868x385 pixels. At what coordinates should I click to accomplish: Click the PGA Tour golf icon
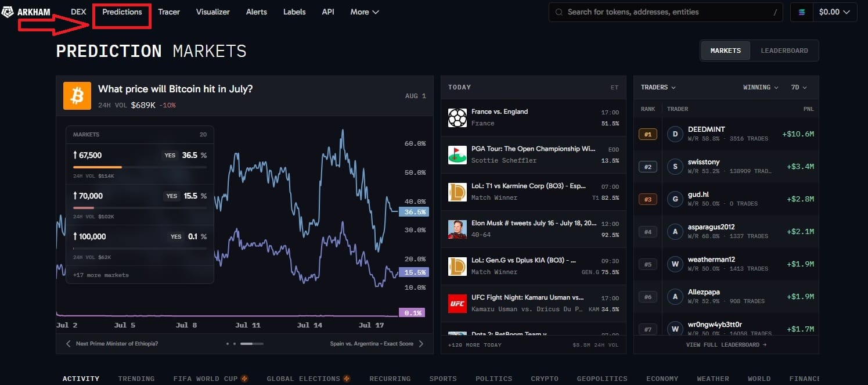click(458, 155)
